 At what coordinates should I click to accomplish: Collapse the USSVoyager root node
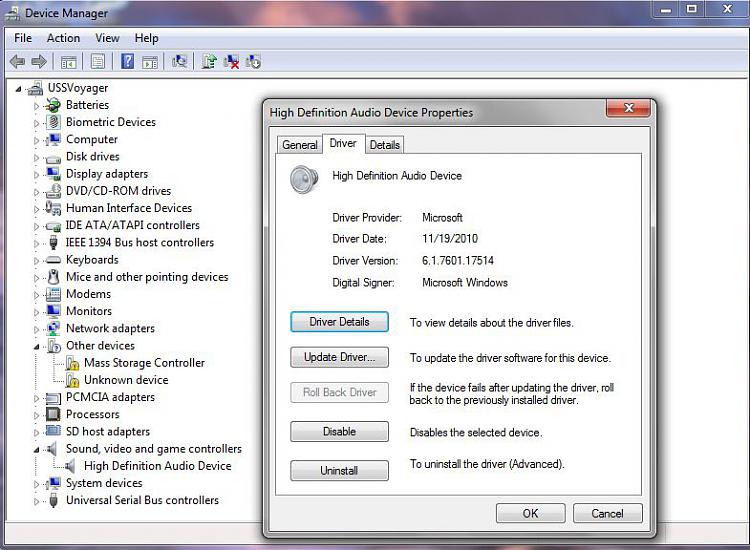(19, 88)
